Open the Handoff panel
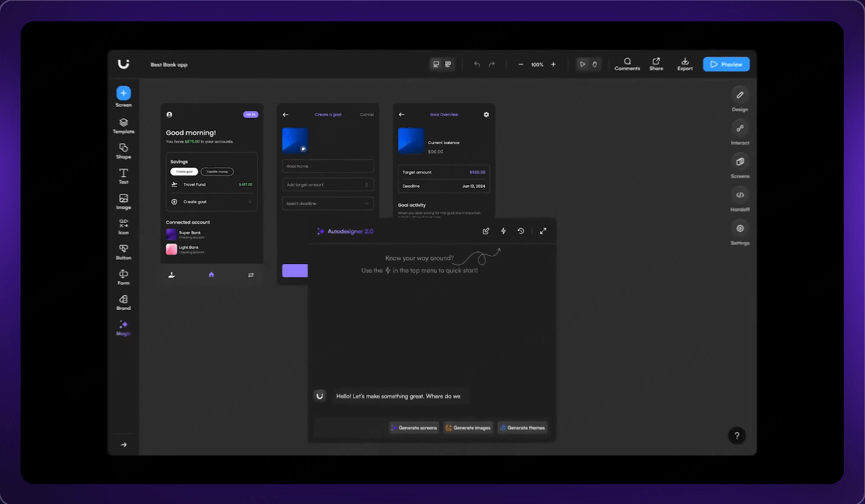 [740, 195]
